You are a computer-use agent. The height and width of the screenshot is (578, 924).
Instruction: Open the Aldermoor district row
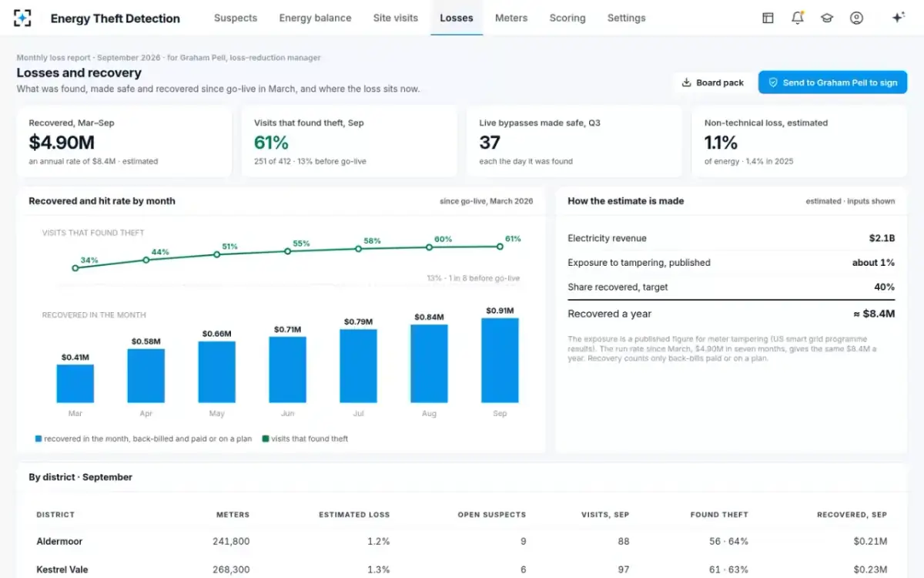point(462,541)
